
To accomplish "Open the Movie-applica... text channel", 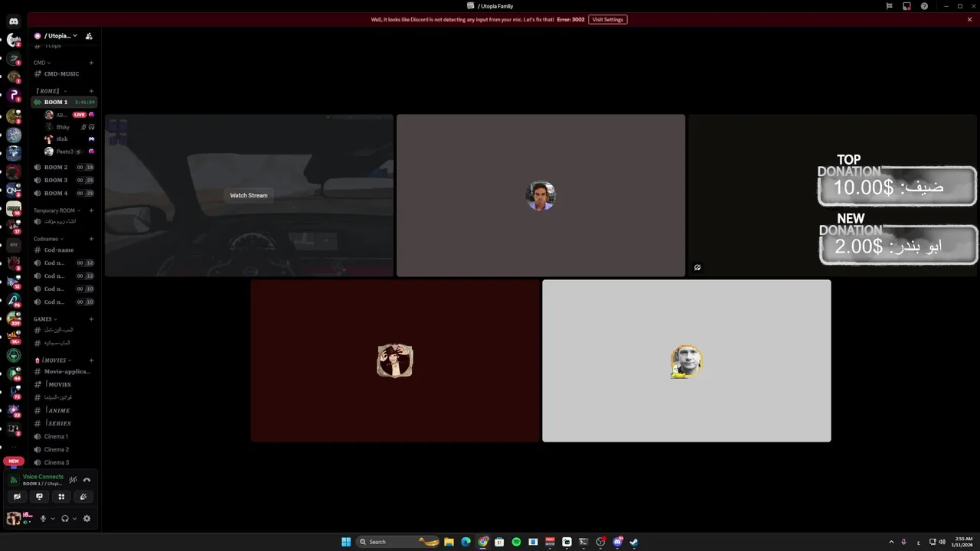I will click(64, 371).
